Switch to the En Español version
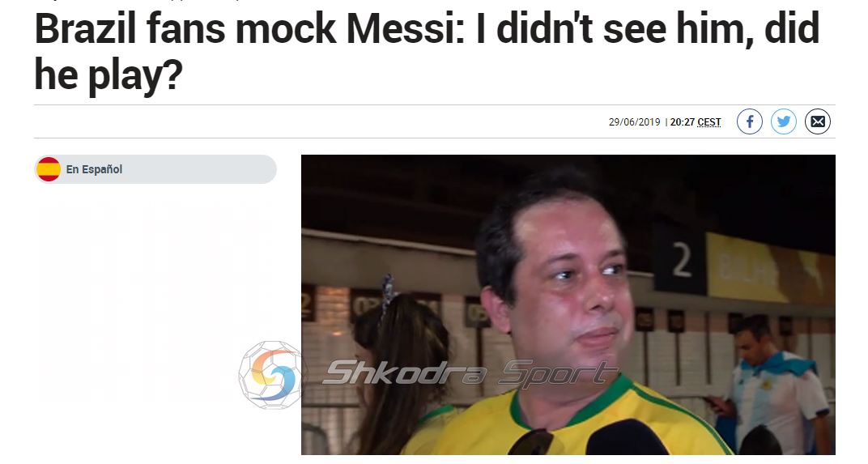This screenshot has width=868, height=464. [94, 169]
